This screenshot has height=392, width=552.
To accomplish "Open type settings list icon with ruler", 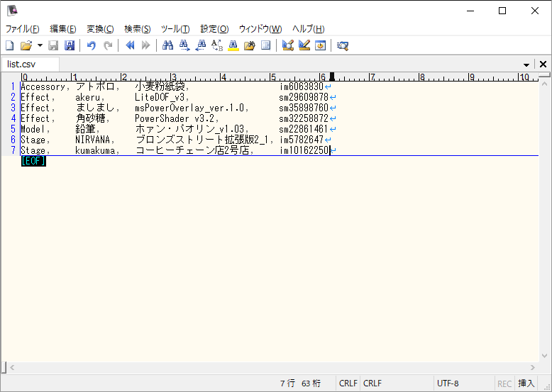I will point(287,45).
